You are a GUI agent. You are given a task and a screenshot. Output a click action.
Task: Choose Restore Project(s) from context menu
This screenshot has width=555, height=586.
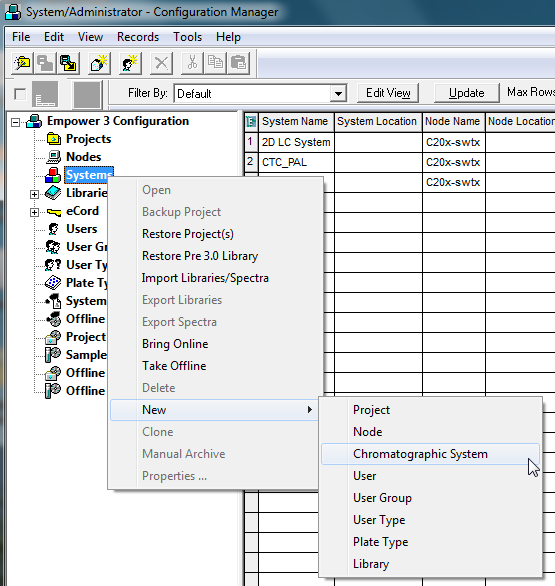[x=216, y=234]
